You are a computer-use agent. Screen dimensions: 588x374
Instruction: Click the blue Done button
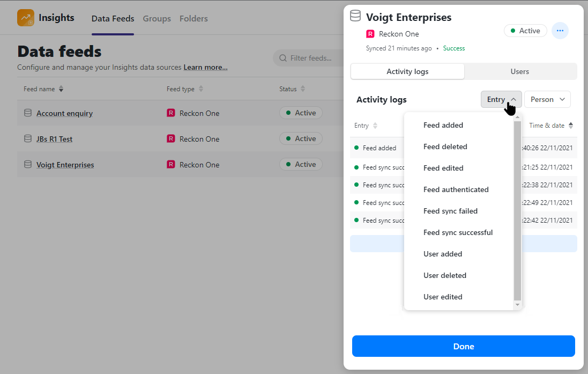(464, 346)
